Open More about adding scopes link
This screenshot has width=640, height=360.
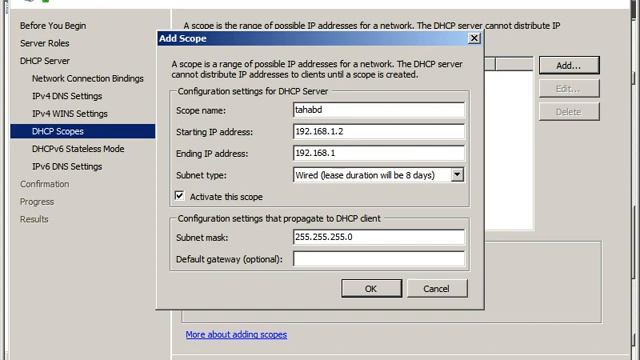click(236, 335)
